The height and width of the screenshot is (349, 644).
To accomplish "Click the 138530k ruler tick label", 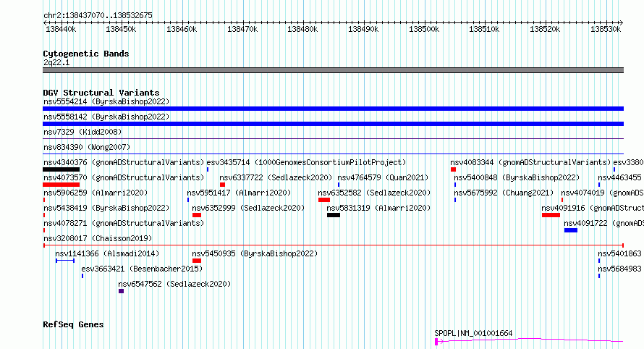I will click(x=606, y=29).
